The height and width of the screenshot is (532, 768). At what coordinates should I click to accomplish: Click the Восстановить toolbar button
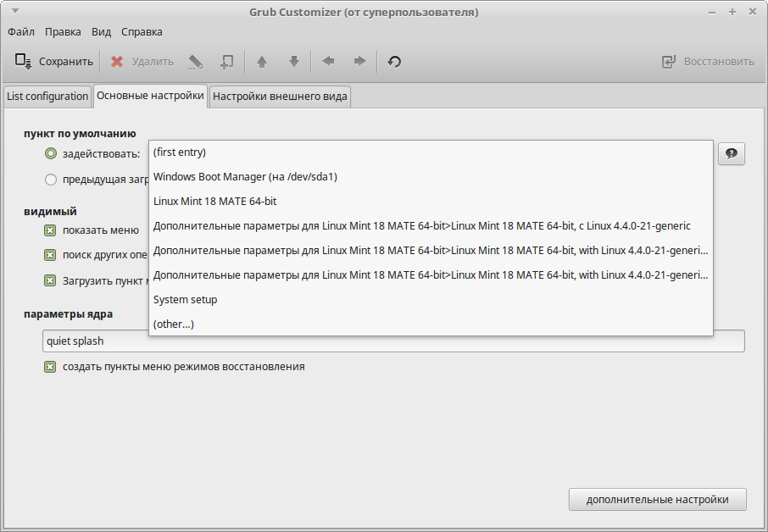tap(708, 62)
